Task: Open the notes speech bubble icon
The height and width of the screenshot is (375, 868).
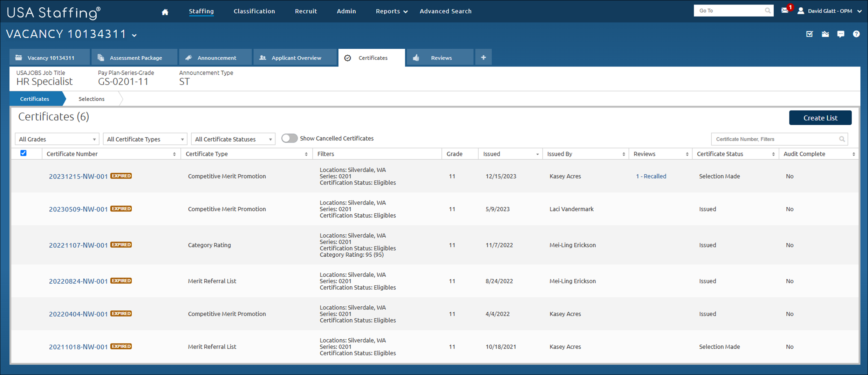Action: 841,34
